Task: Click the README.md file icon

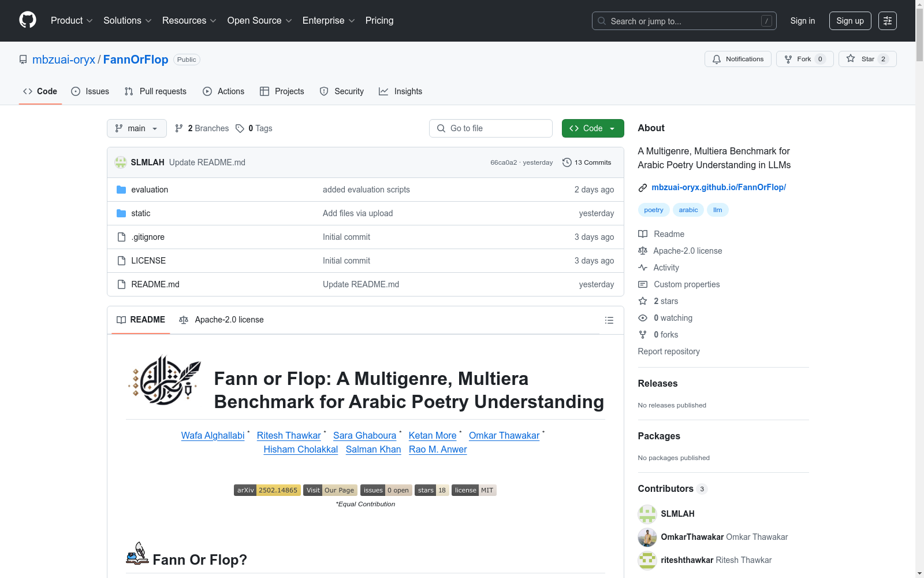Action: coord(121,284)
